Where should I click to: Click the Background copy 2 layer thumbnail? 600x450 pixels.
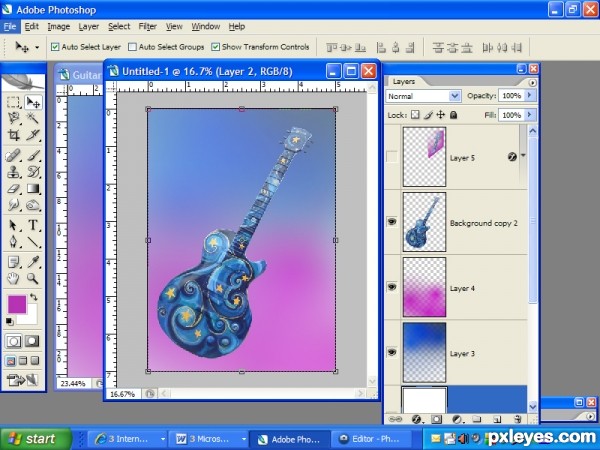click(x=424, y=222)
